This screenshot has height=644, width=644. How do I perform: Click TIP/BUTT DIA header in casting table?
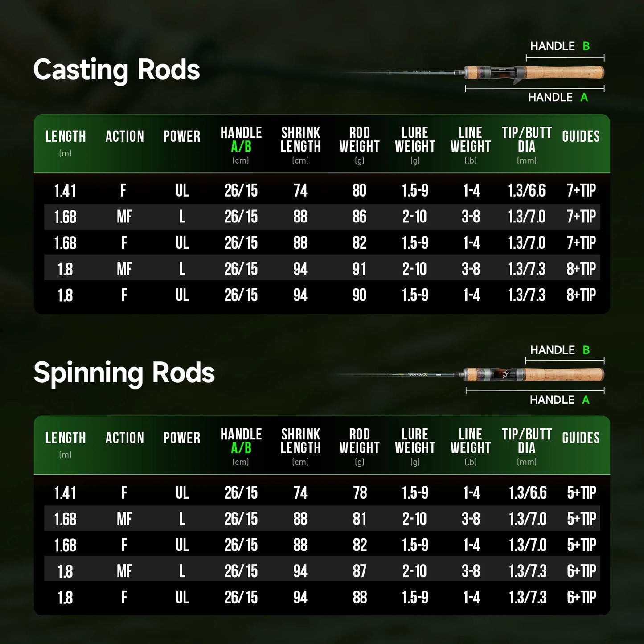tap(526, 139)
